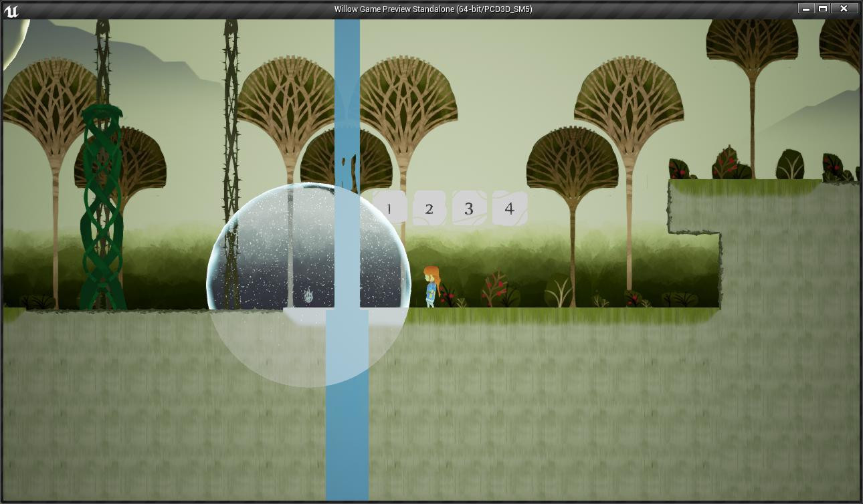This screenshot has width=863, height=504.
Task: Minimize the Willow Game Preview window
Action: (806, 9)
